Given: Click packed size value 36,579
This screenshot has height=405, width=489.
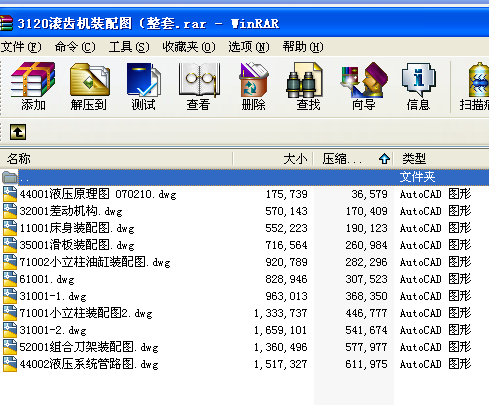Looking at the screenshot, I should 369,194.
